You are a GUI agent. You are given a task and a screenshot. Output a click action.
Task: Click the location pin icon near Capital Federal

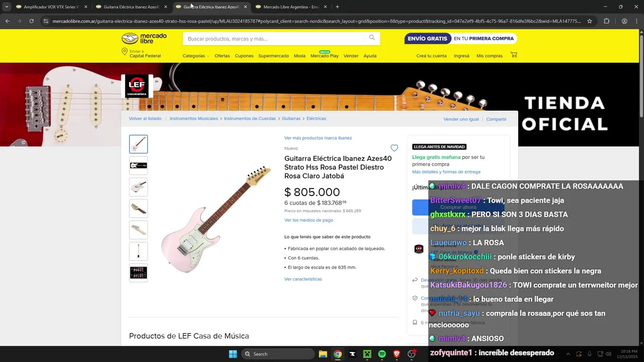pyautogui.click(x=124, y=52)
